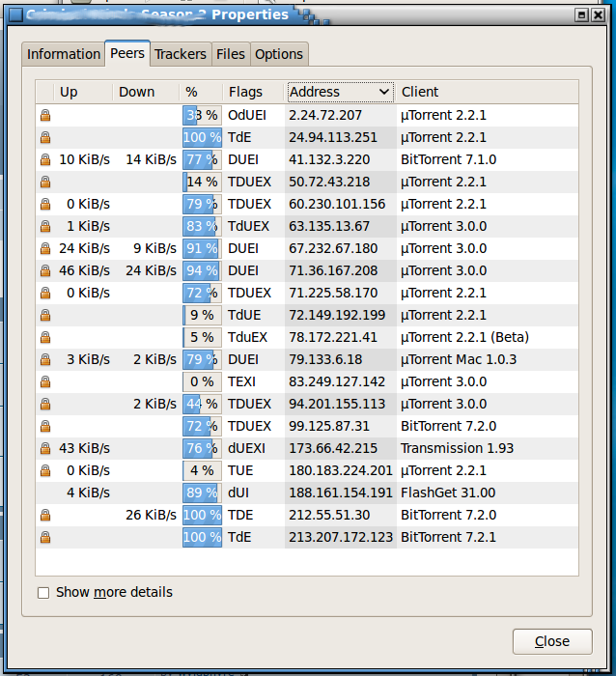Click the window menu icon in the title bar

pyautogui.click(x=16, y=14)
